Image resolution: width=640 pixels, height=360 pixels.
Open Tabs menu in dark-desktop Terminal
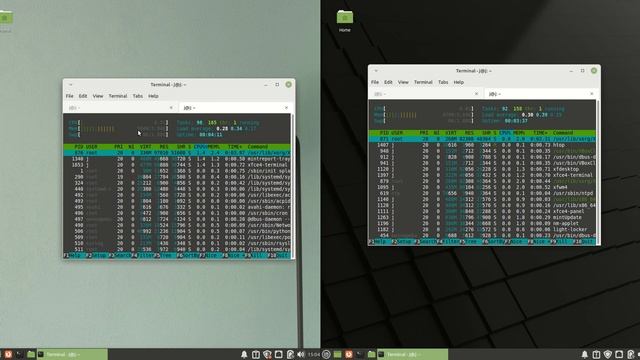click(443, 82)
